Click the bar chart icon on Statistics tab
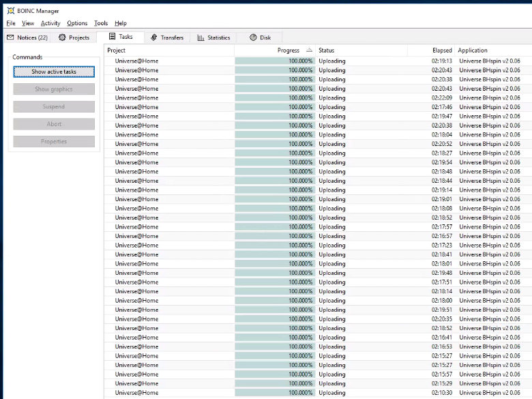Viewport: 532px width, 399px height. coord(201,38)
